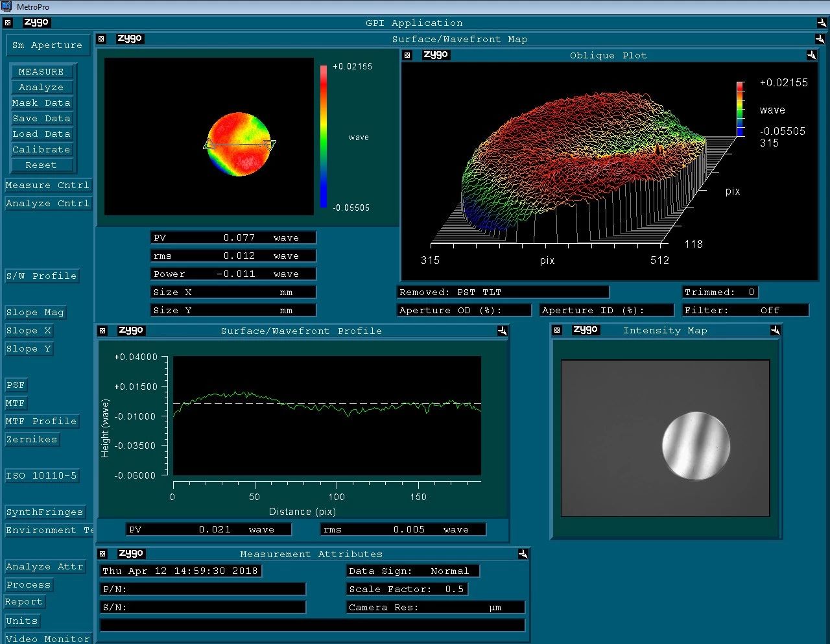The image size is (830, 644).
Task: Click the Intensity Map top-right corner icon
Action: click(775, 330)
